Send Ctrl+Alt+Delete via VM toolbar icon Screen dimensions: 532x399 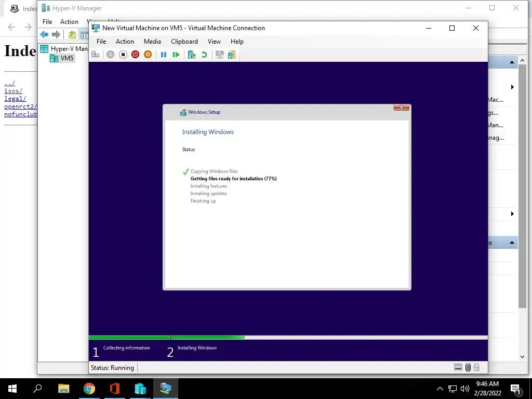(96, 55)
